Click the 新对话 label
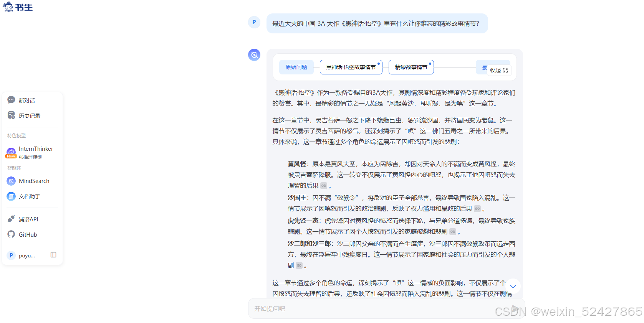This screenshot has width=644, height=323. click(27, 101)
